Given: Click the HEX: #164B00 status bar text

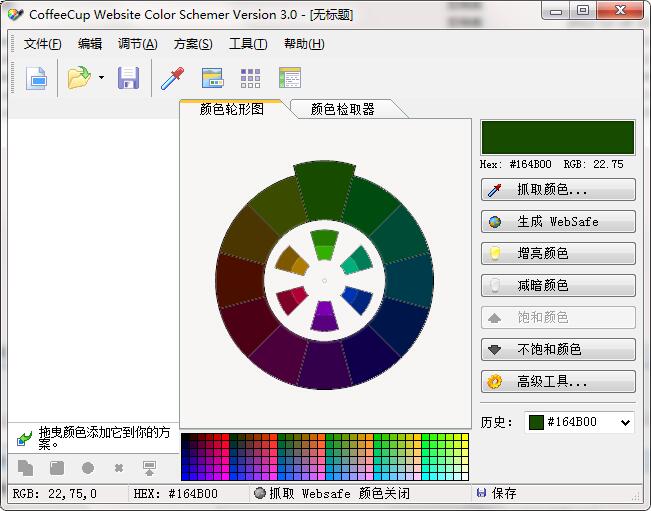Looking at the screenshot, I should point(176,494).
